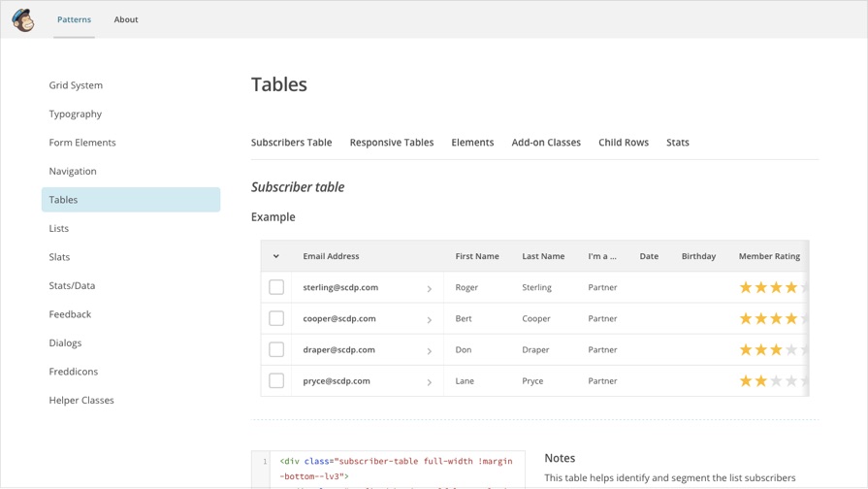Click first name Don cell

click(x=464, y=349)
